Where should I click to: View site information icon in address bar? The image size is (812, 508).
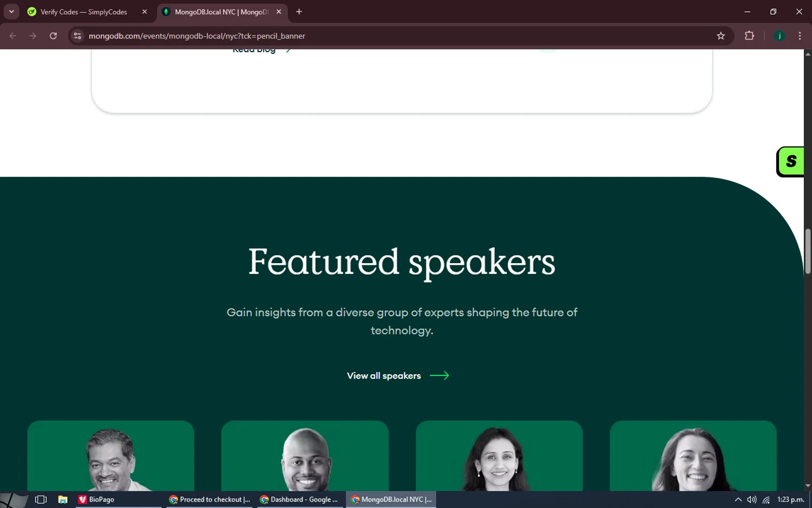click(77, 36)
